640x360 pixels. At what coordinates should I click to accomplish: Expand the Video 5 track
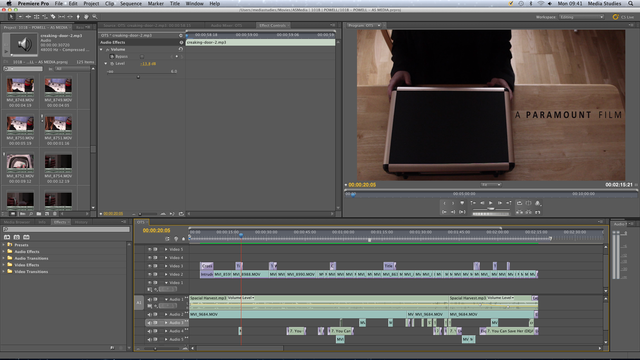(166, 249)
